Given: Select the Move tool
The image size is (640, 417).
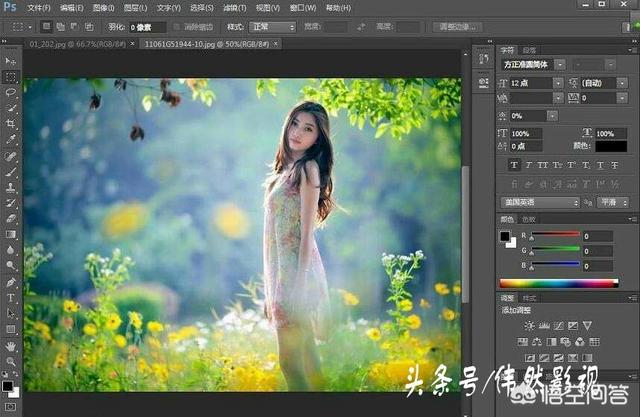Looking at the screenshot, I should 10,62.
